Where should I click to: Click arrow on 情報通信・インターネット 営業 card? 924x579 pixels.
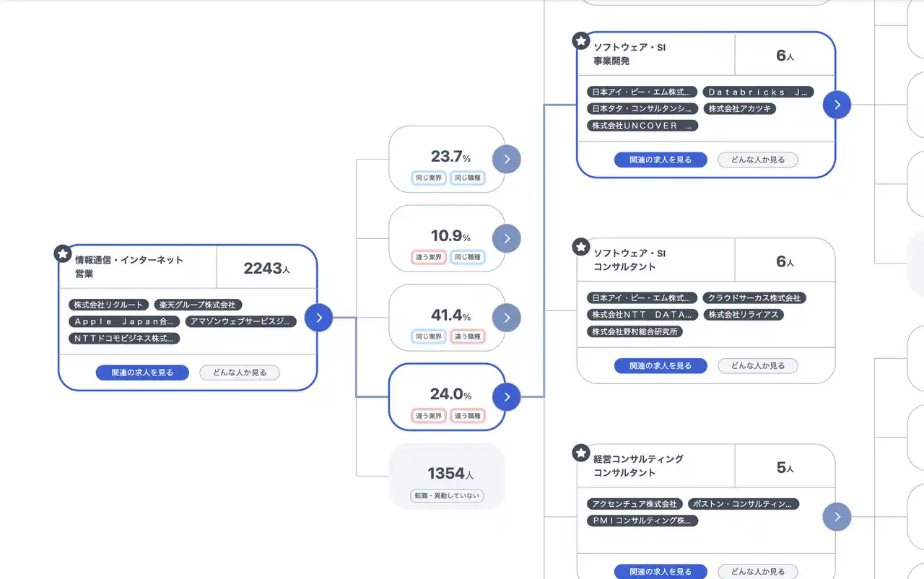(x=318, y=318)
